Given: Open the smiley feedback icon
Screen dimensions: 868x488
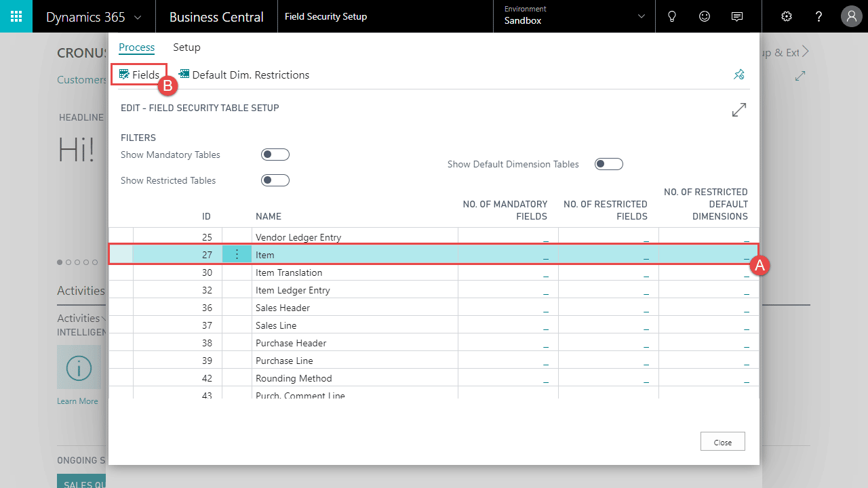Looking at the screenshot, I should coord(705,16).
